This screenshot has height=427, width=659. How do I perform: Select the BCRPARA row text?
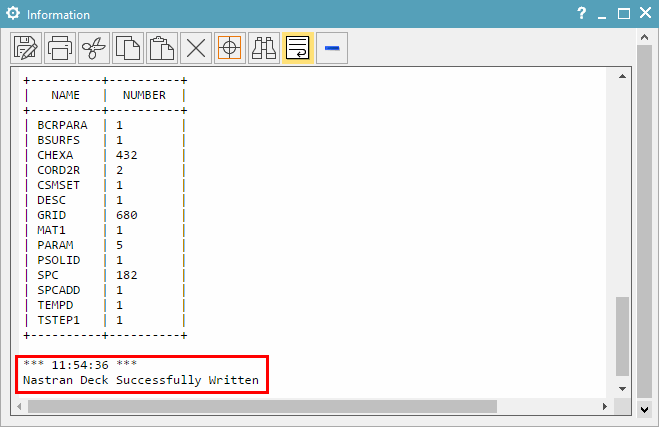[x=62, y=125]
